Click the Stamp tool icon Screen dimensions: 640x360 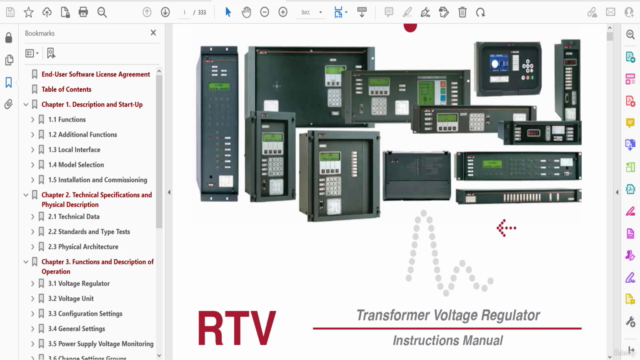[444, 12]
